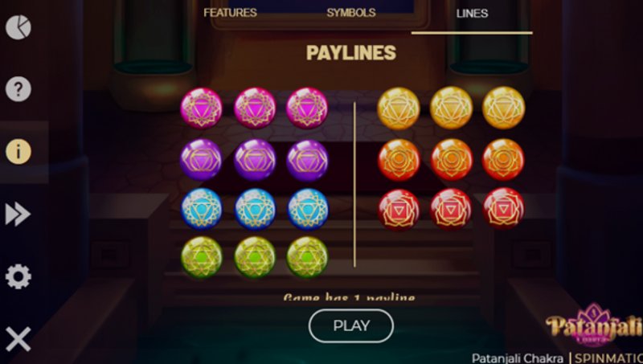Screen dimensions: 643x364
Task: Click the middle purple chakra orb
Action: (x=255, y=160)
